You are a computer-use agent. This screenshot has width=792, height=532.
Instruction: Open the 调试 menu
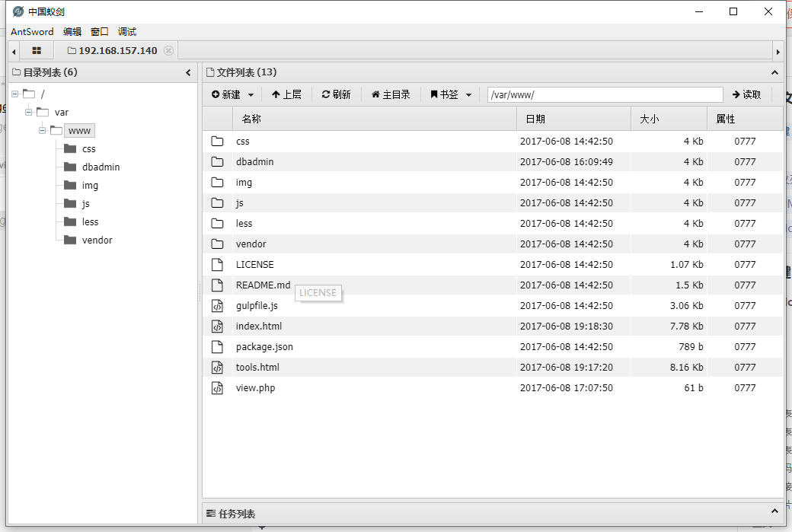pos(127,32)
